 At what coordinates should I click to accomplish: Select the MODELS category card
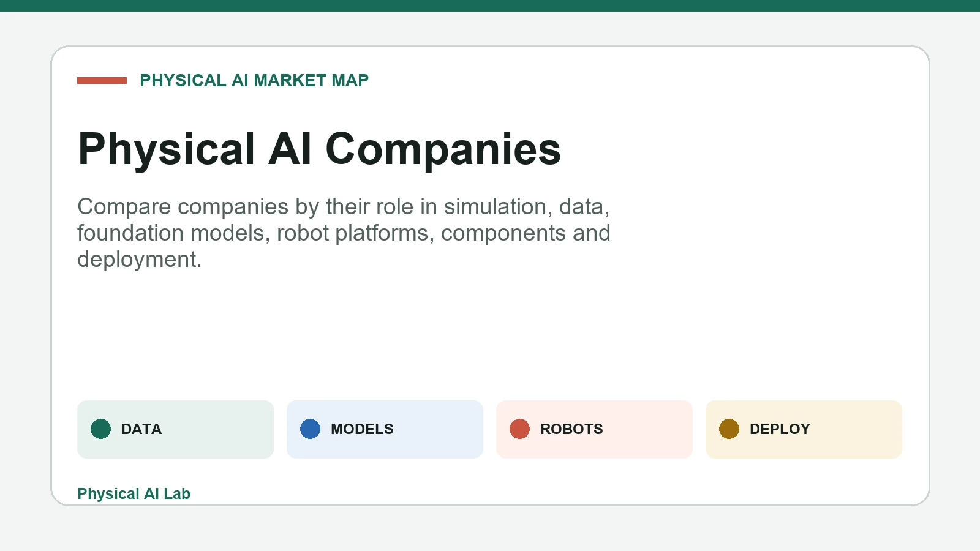(x=385, y=429)
